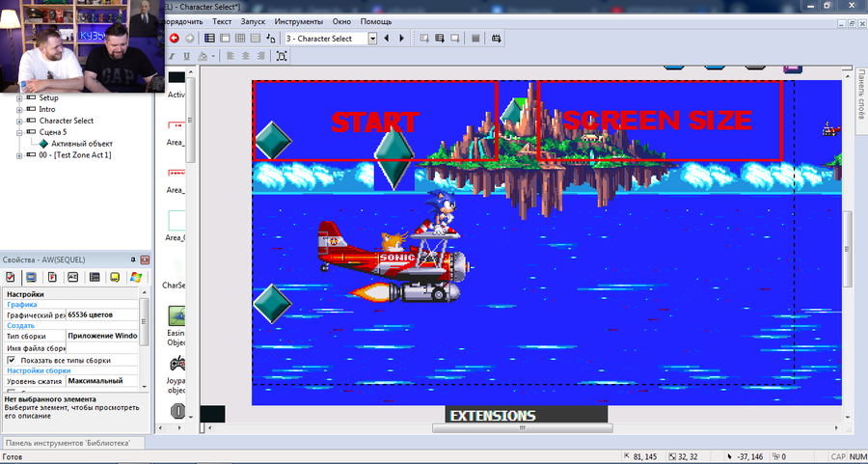This screenshot has width=868, height=464.
Task: Select the red SCREEN SIZE area object
Action: (x=660, y=122)
